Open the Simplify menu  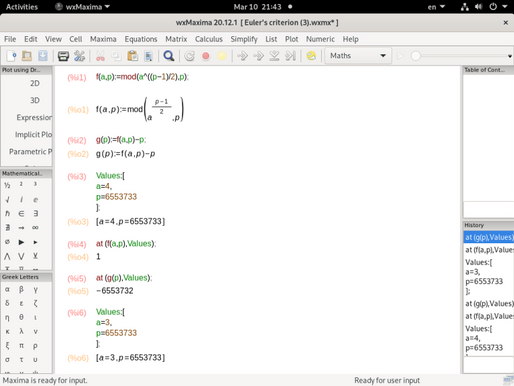point(244,39)
